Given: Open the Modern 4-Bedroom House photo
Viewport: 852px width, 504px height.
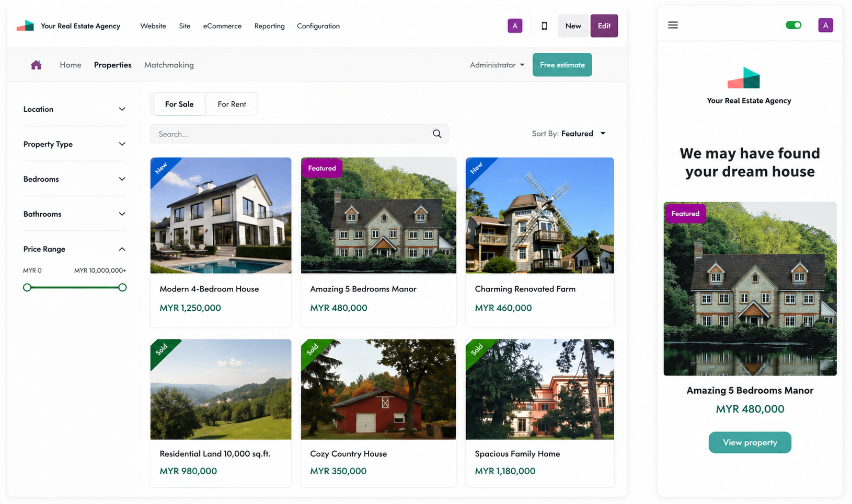Looking at the screenshot, I should [x=221, y=215].
